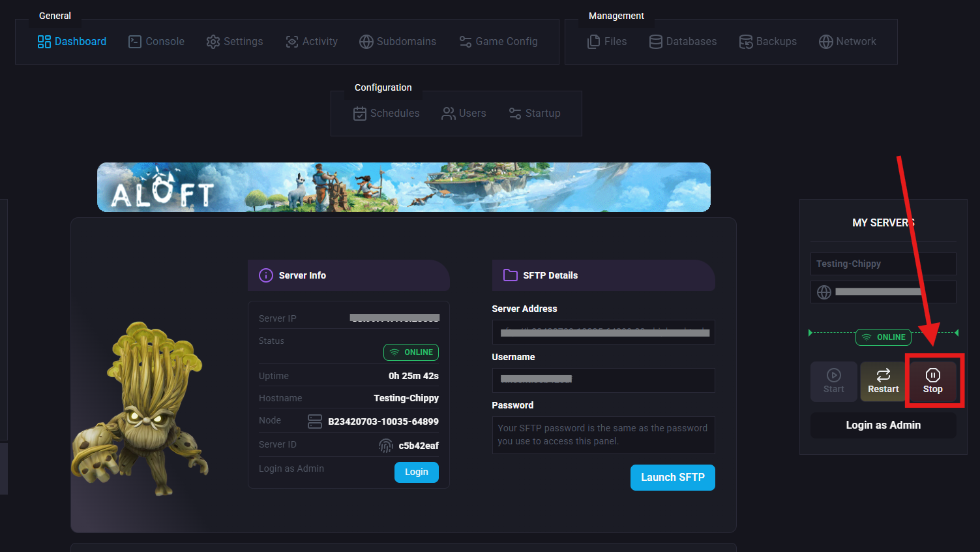Click the redacted Server IP value

[394, 318]
